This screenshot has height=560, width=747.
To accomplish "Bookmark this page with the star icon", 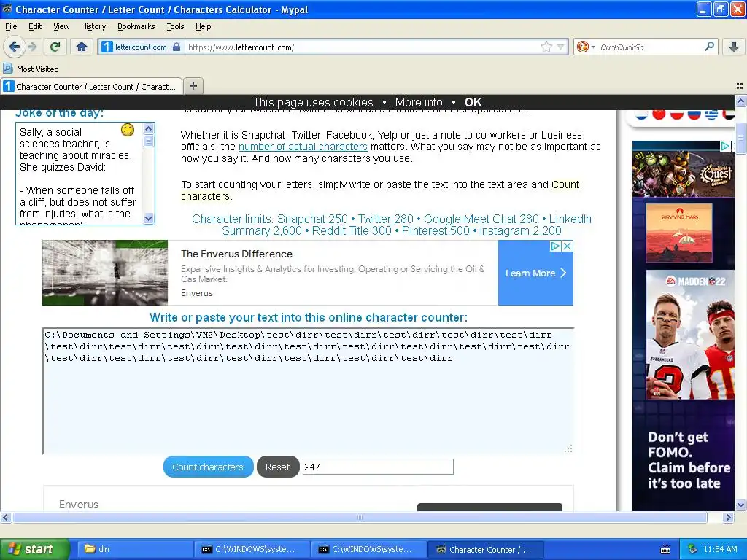I will [546, 47].
